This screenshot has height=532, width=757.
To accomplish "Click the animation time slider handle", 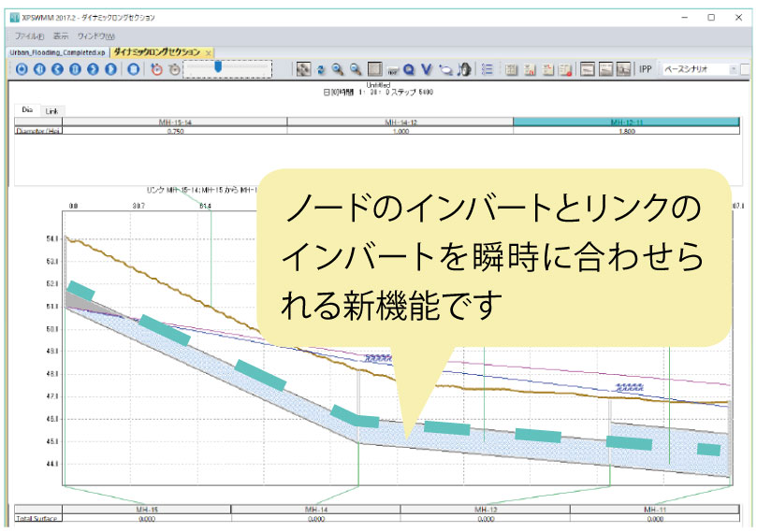I will [218, 66].
